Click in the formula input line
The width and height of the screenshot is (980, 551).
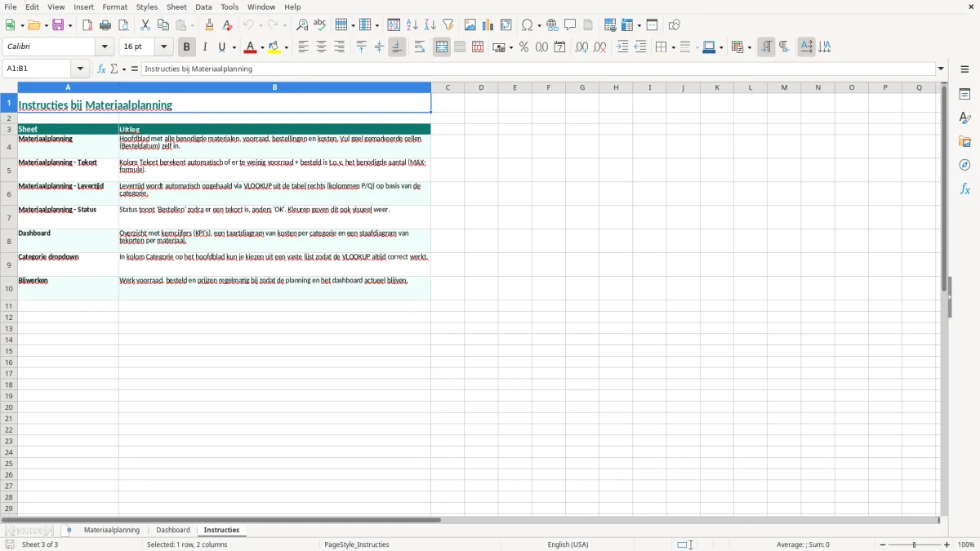(539, 69)
